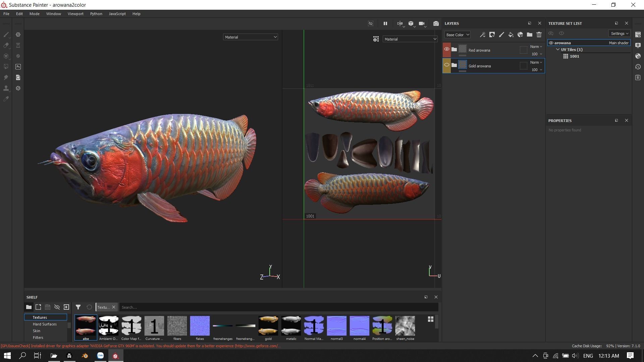This screenshot has height=362, width=644.
Task: Click the hourglass baking icon in plugin bar
Action: point(18,45)
